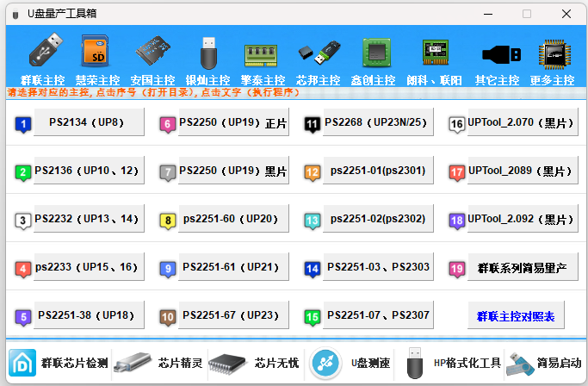
Task: Open 群联主控对照表 reference table
Action: pyautogui.click(x=516, y=316)
